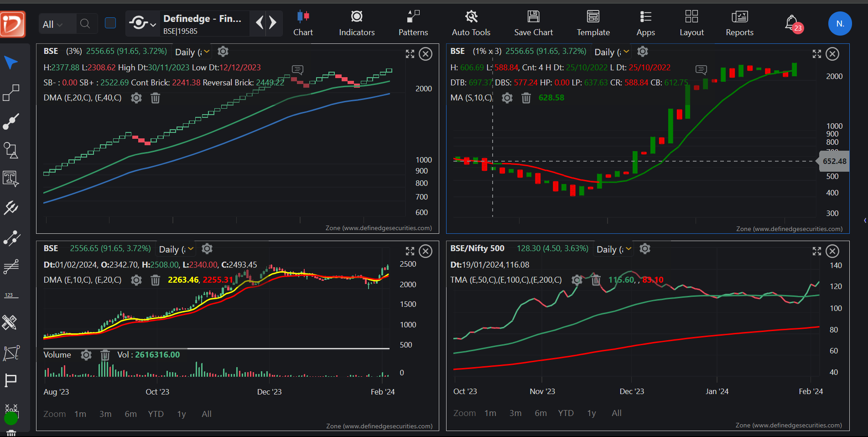
Task: Open the shapes tool in sidebar
Action: coord(11,150)
